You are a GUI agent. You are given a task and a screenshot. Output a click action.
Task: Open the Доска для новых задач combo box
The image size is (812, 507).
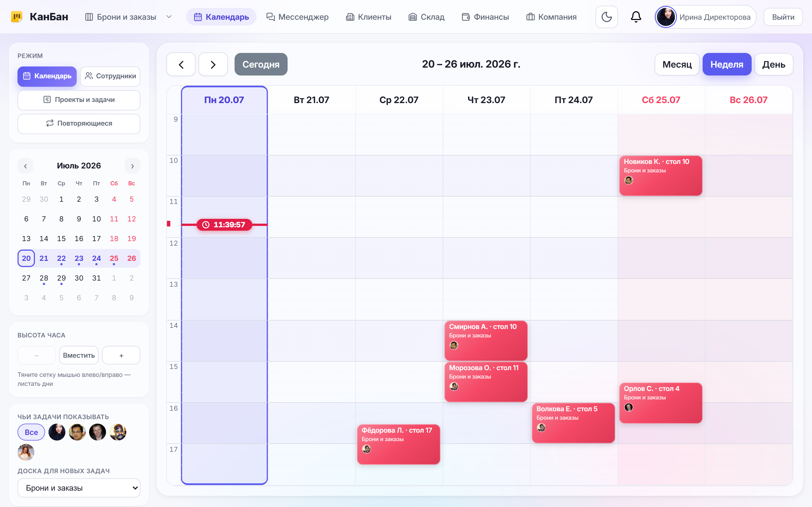[79, 488]
